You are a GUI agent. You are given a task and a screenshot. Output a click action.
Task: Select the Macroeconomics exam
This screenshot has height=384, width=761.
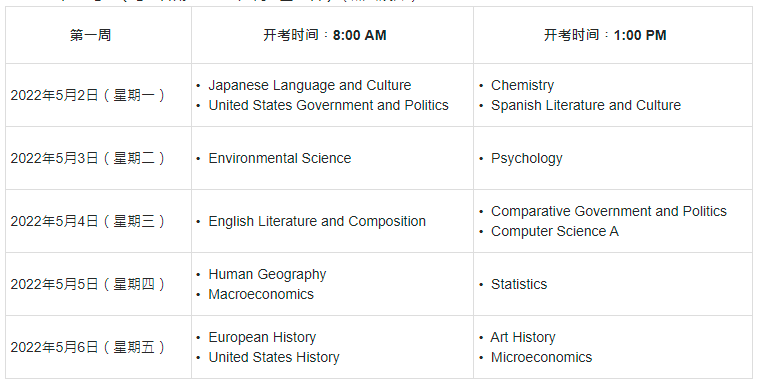(x=261, y=294)
